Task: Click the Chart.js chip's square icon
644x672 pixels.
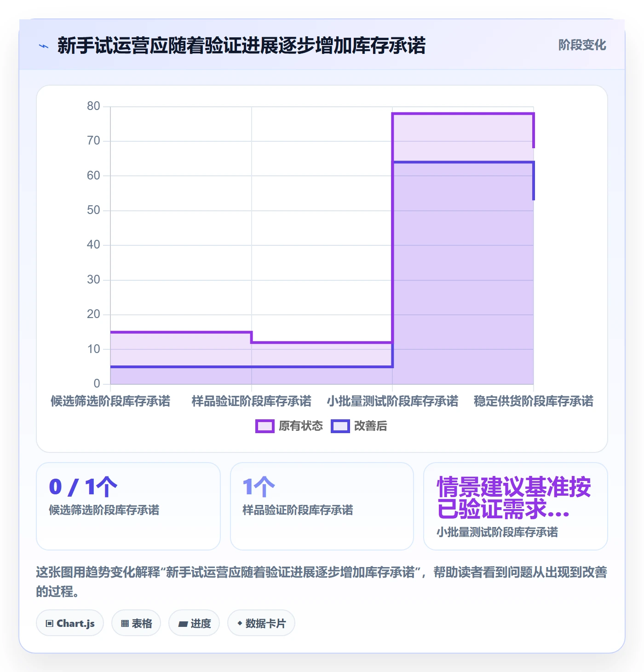Action: 50,624
